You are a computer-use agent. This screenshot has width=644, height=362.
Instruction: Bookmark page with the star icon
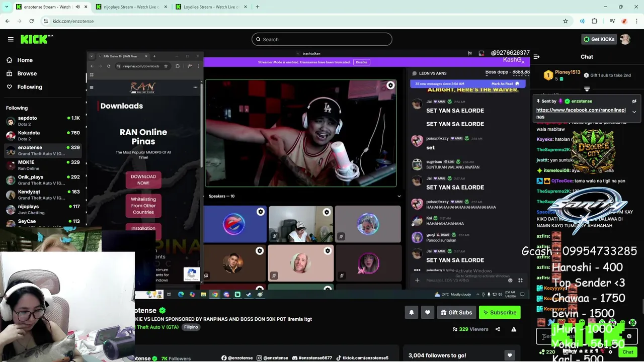pyautogui.click(x=566, y=21)
